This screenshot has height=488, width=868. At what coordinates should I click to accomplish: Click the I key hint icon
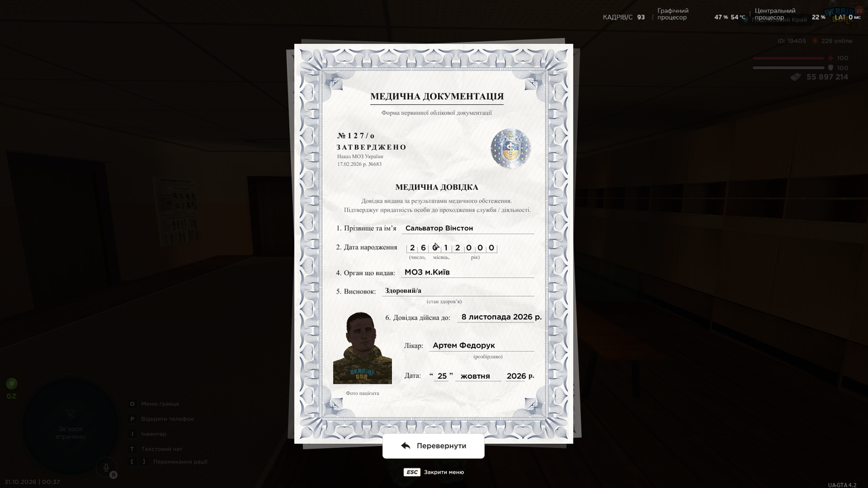pyautogui.click(x=132, y=434)
